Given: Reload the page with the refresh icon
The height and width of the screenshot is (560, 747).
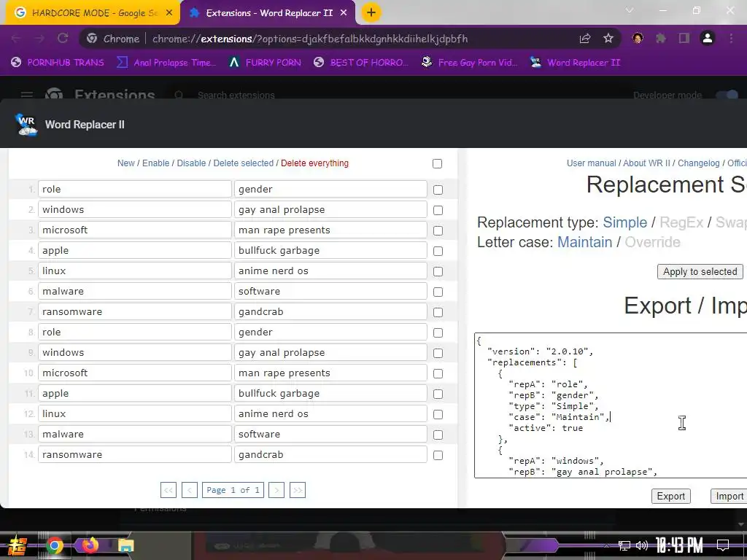Looking at the screenshot, I should coord(63,39).
